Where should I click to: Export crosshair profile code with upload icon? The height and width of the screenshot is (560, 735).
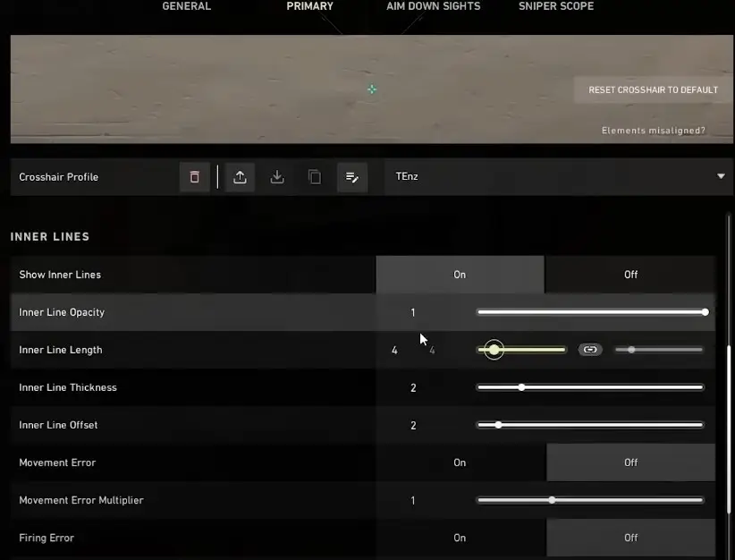(x=240, y=177)
